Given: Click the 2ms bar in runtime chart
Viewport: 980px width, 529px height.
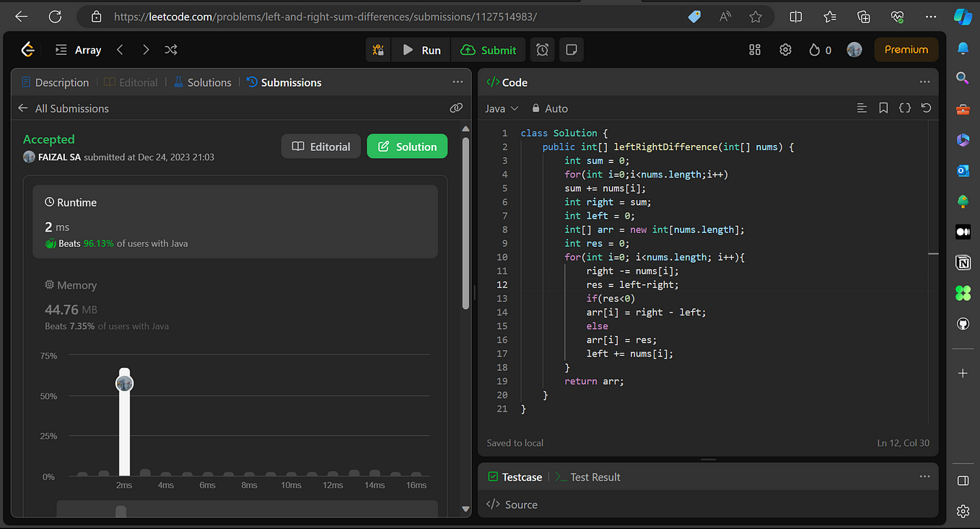Looking at the screenshot, I should [x=125, y=422].
